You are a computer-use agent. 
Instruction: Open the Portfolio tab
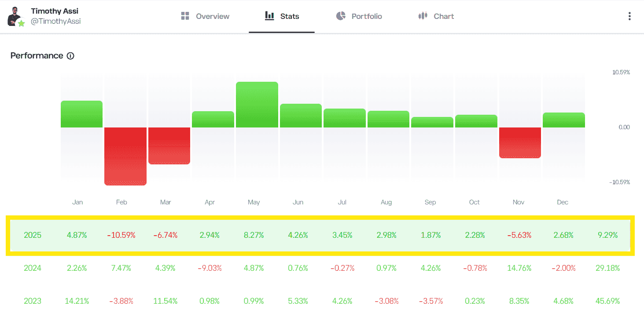pos(366,16)
